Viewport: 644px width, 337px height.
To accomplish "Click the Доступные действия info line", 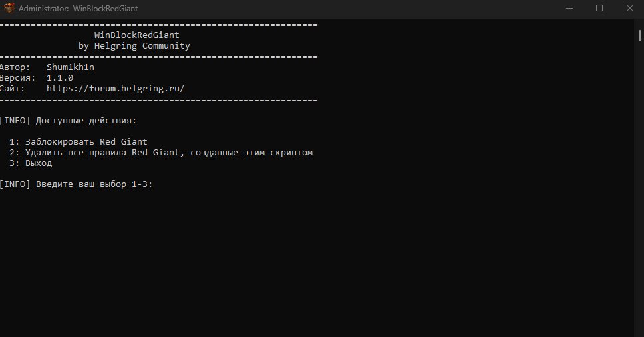I will click(68, 121).
